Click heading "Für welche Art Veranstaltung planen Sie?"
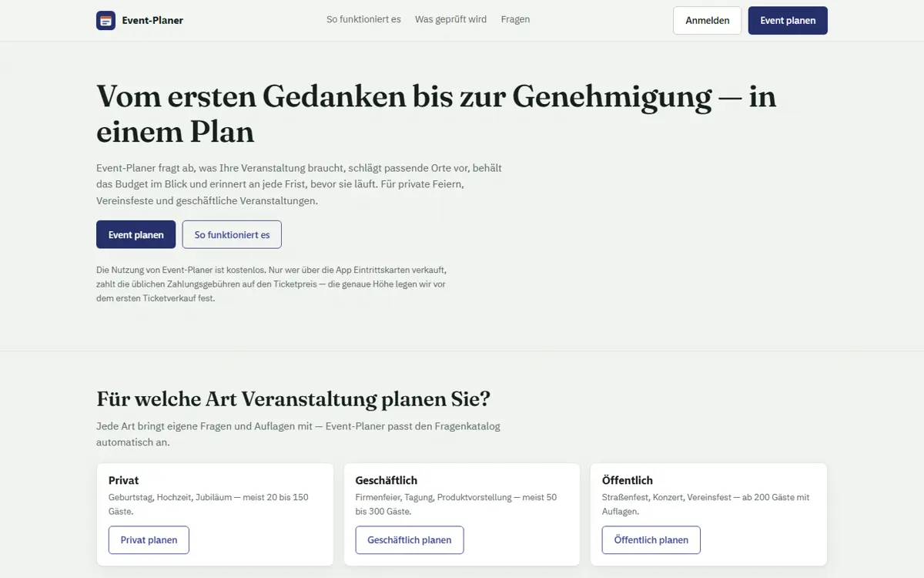Image resolution: width=924 pixels, height=578 pixels. [293, 399]
